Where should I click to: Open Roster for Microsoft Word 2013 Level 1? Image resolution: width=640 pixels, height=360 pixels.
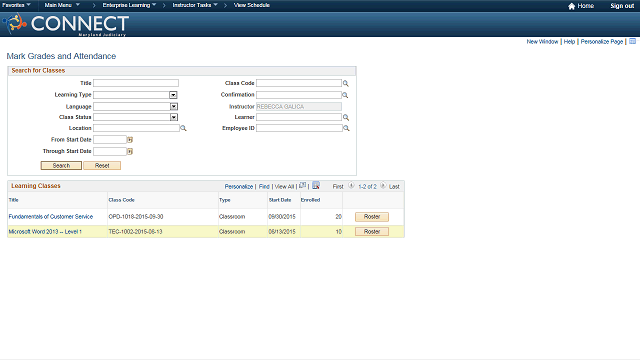[372, 231]
